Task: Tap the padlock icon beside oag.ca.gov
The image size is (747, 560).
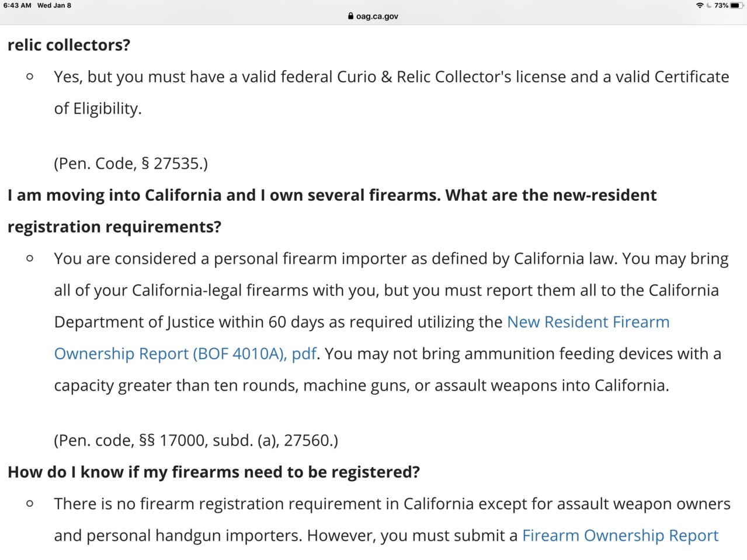Action: click(x=350, y=16)
